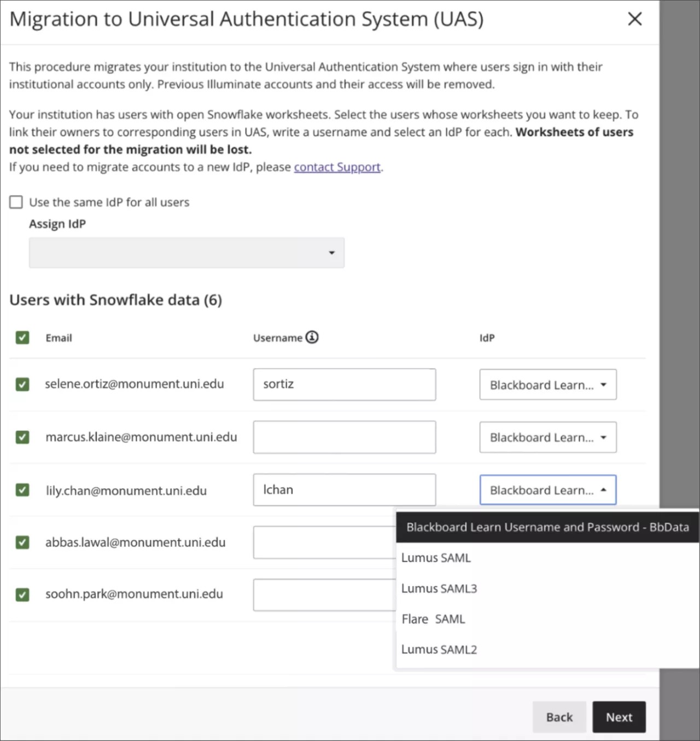Select "Lumus SAML3" option

point(439,588)
